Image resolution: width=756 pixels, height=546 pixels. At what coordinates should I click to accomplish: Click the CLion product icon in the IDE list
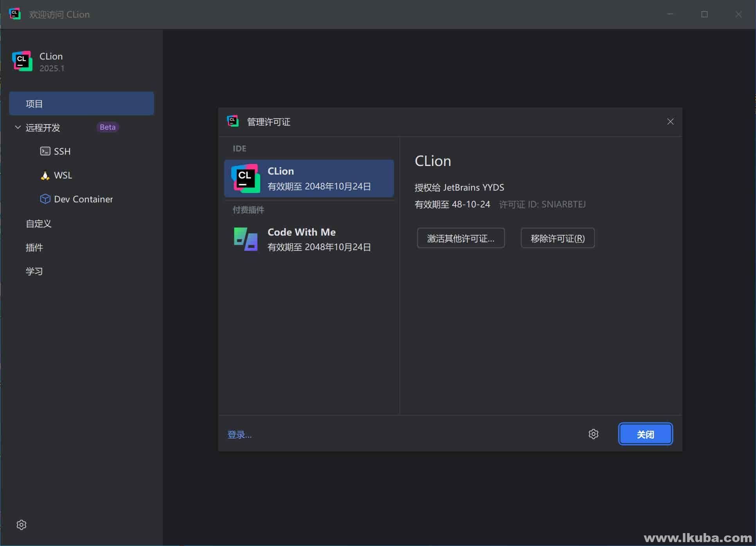246,178
